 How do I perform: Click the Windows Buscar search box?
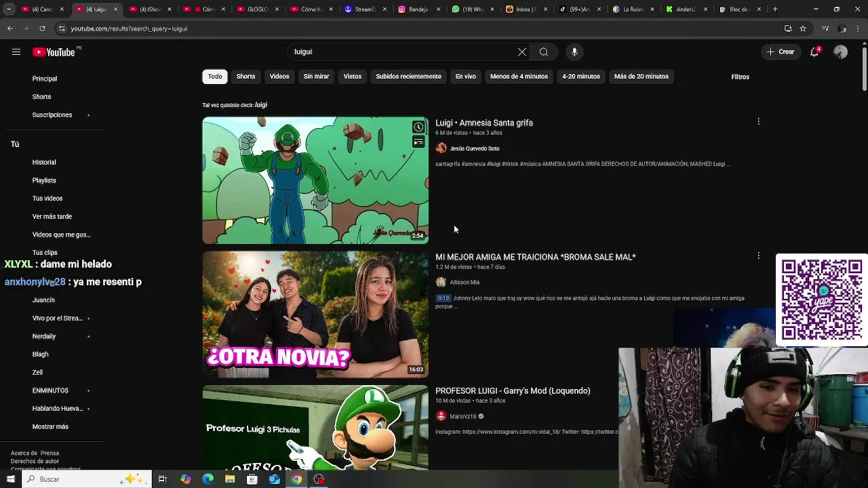(87, 479)
